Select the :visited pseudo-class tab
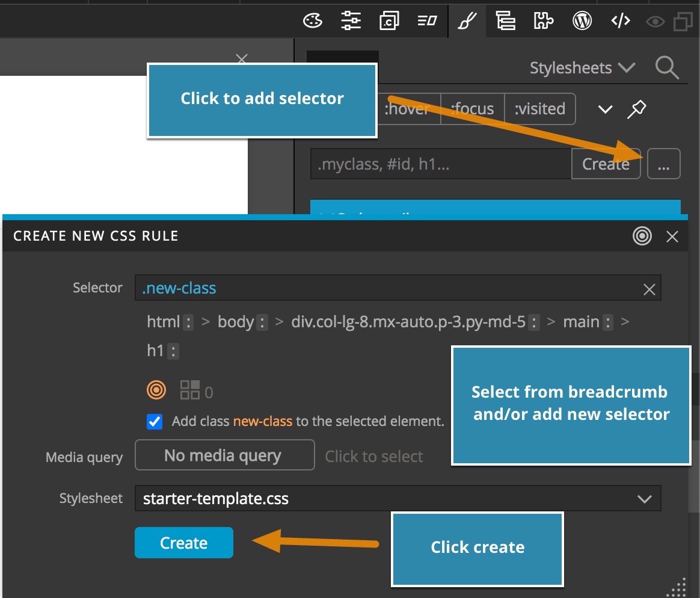The image size is (700, 598). coord(539,109)
